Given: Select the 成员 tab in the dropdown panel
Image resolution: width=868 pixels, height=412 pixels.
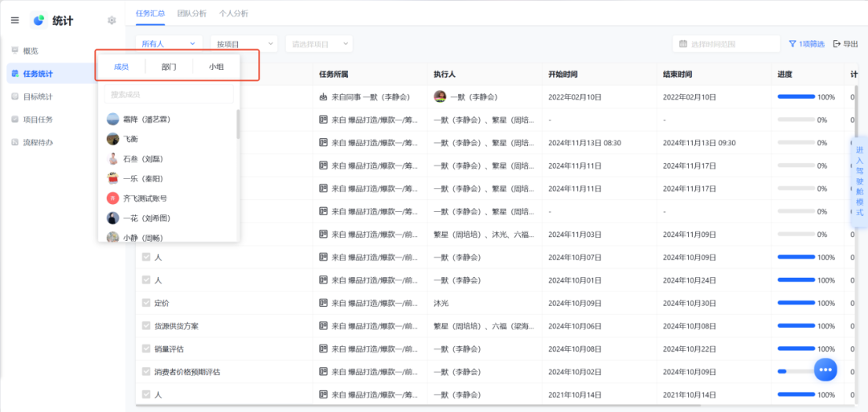Looking at the screenshot, I should 121,67.
